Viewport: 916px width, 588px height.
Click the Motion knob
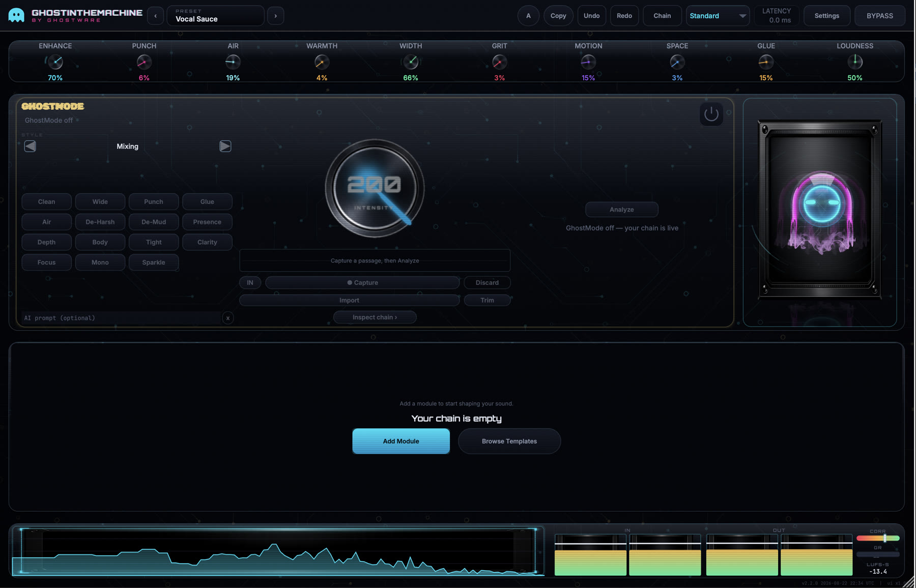588,62
